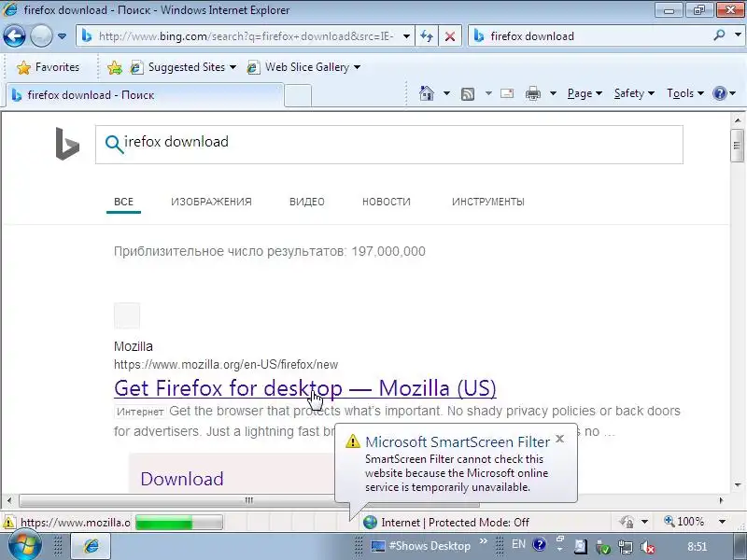This screenshot has width=747, height=560.
Task: Click the vertical scrollbar down arrow
Action: 738,485
